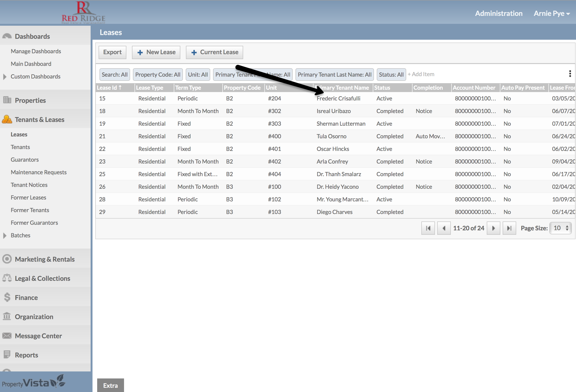Expand the Custom Dashboards tree item
The image size is (576, 392).
pyautogui.click(x=5, y=77)
